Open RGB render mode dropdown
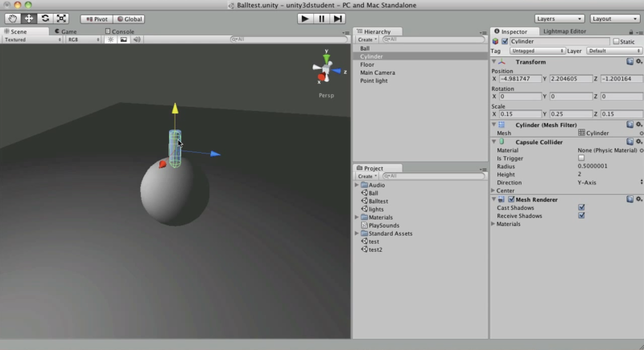 pos(84,39)
